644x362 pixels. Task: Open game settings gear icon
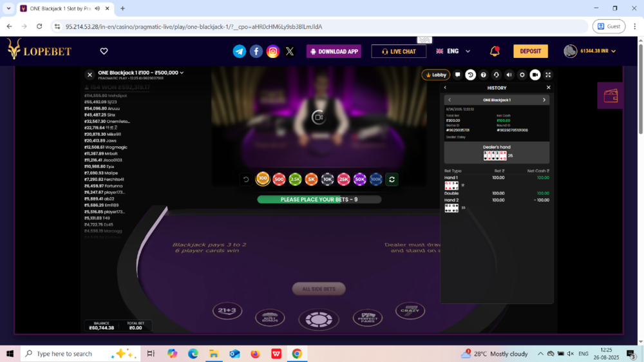tap(522, 75)
